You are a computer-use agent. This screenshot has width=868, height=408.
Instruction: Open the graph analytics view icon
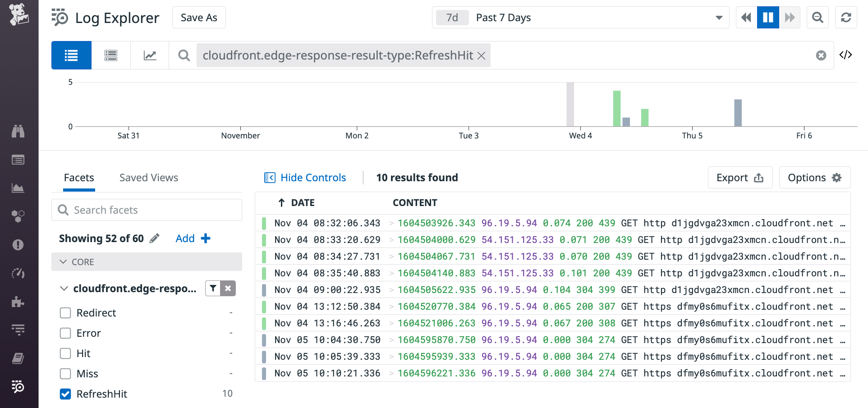(150, 55)
